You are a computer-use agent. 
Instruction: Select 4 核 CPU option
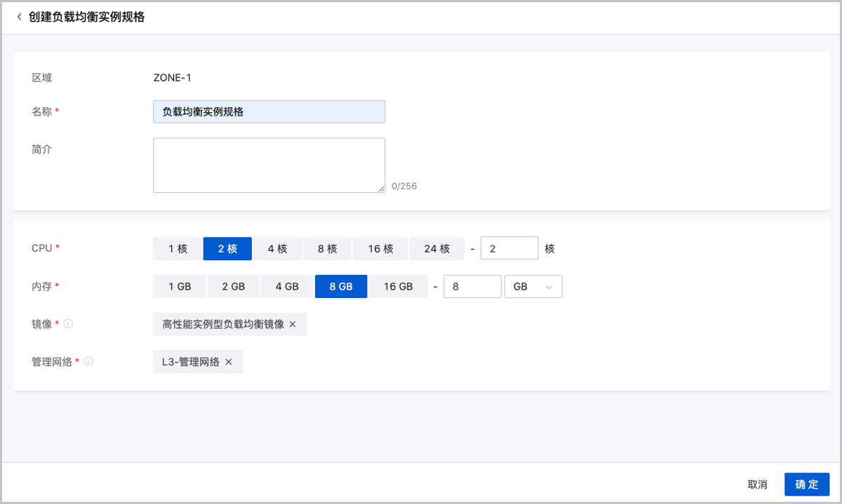tap(277, 249)
